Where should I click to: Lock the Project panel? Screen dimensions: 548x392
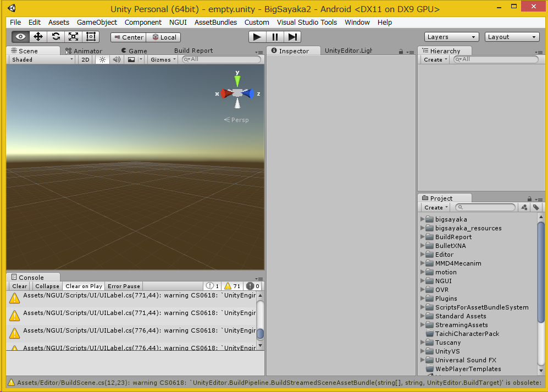click(529, 198)
